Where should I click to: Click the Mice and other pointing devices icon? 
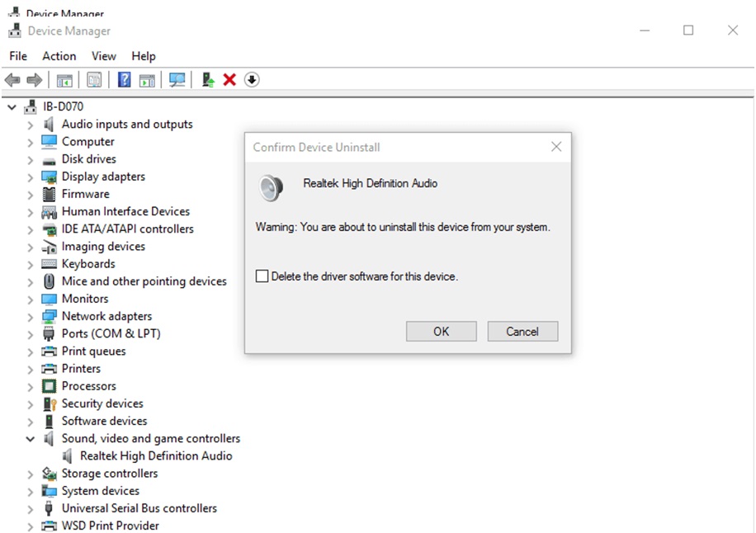click(x=49, y=281)
